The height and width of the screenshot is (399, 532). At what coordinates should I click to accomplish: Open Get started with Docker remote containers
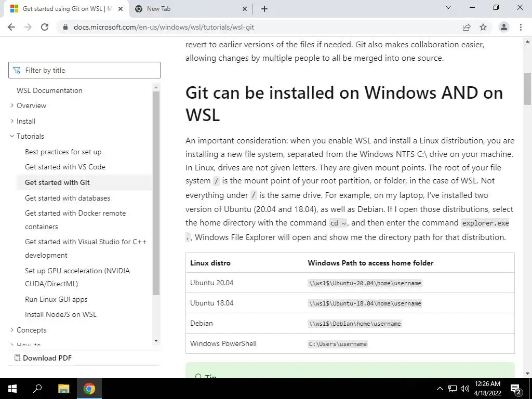tap(75, 220)
